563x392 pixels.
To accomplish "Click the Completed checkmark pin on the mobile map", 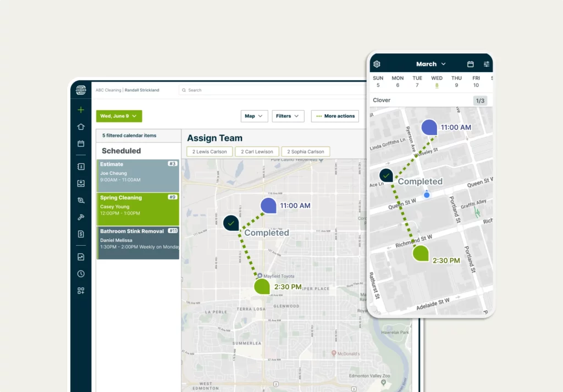I will [x=386, y=175].
